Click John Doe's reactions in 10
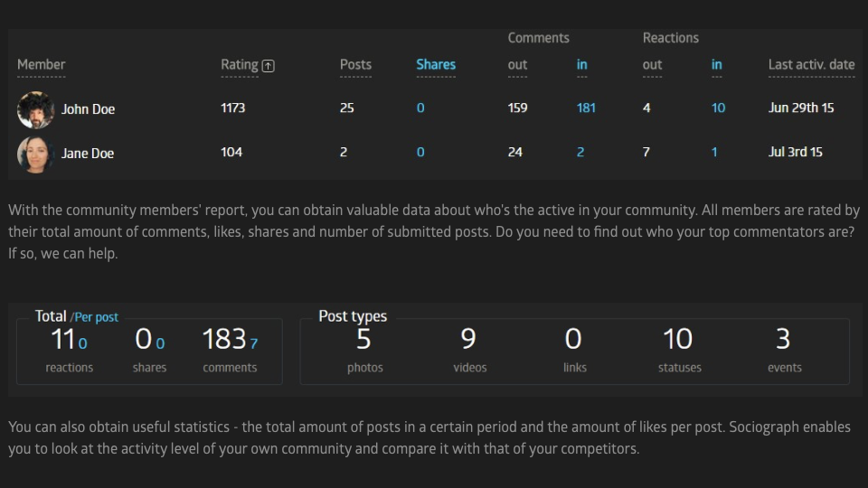 point(718,108)
